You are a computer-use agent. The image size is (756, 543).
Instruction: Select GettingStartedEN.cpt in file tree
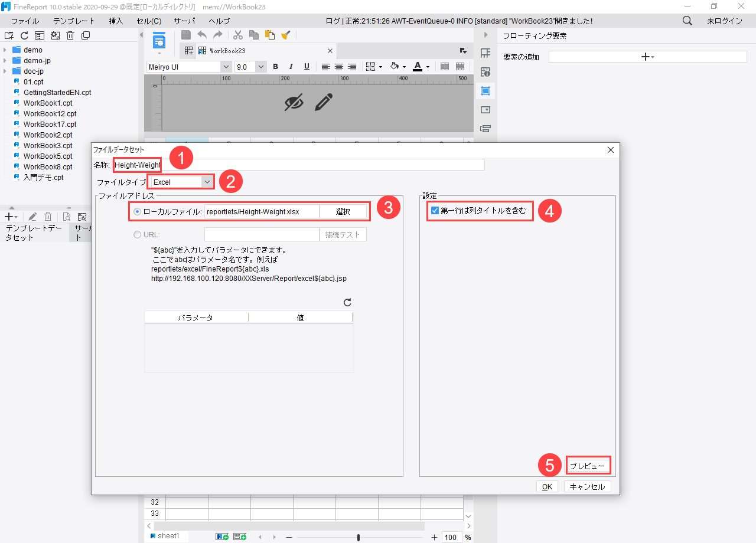pyautogui.click(x=57, y=93)
